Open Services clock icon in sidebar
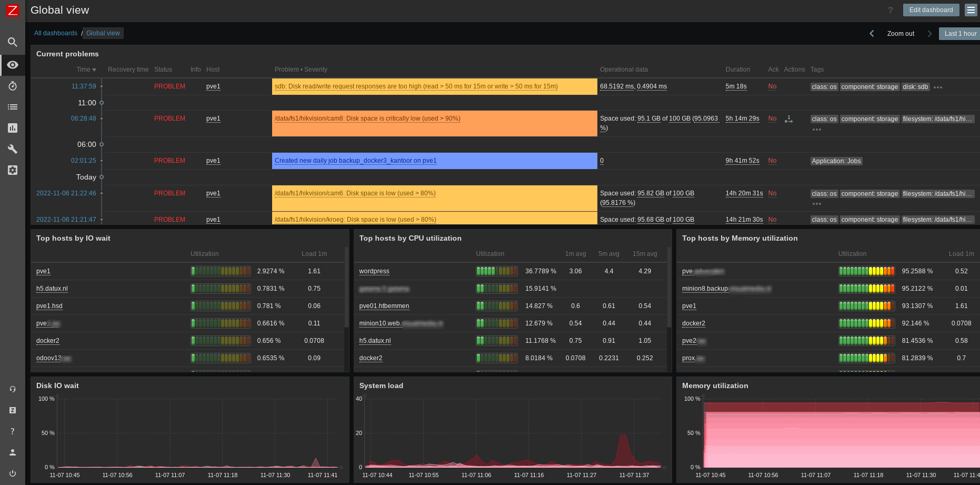Screen dimensions: 980x485 pyautogui.click(x=13, y=86)
